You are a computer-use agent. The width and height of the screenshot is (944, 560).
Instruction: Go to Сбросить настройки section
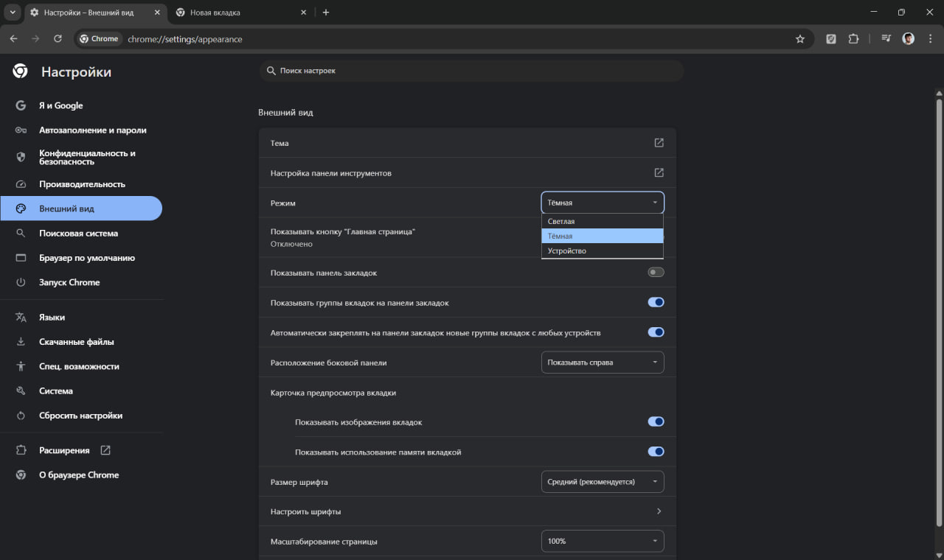80,416
